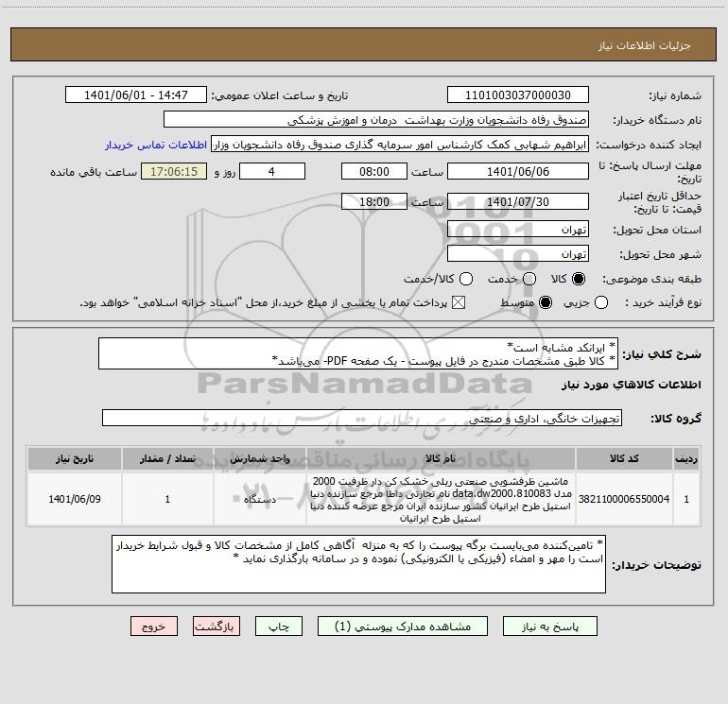Screen dimensions: 728x704
Task: Click the شهر محل تحویل field
Action: [518, 253]
